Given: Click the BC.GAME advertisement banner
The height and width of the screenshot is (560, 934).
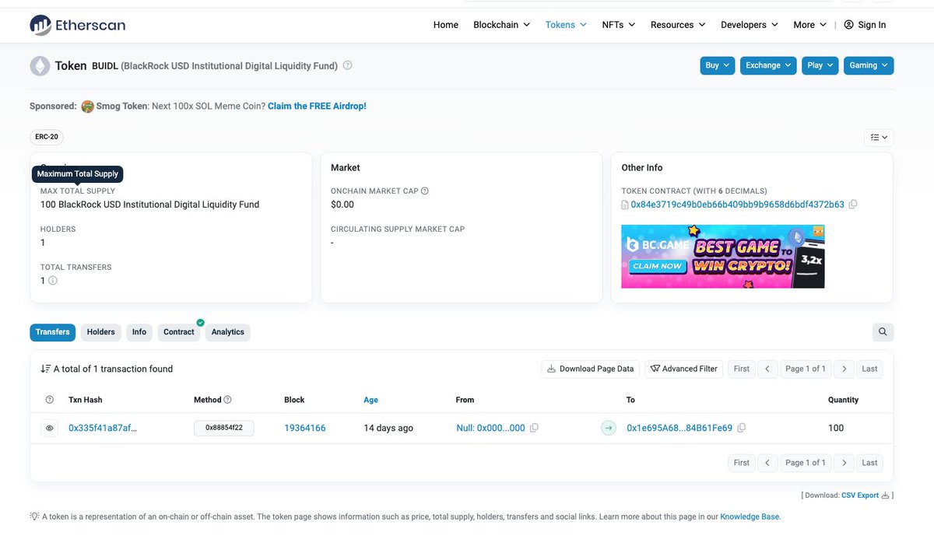Looking at the screenshot, I should pyautogui.click(x=722, y=257).
